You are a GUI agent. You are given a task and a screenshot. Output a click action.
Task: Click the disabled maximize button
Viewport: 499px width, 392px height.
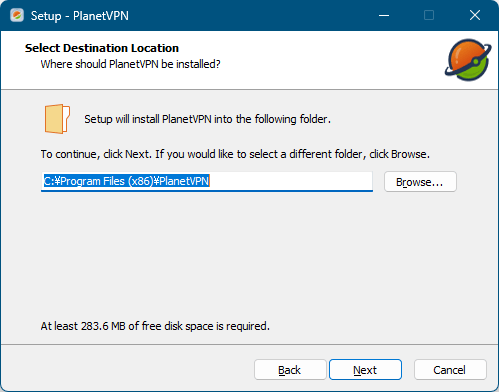click(x=429, y=15)
